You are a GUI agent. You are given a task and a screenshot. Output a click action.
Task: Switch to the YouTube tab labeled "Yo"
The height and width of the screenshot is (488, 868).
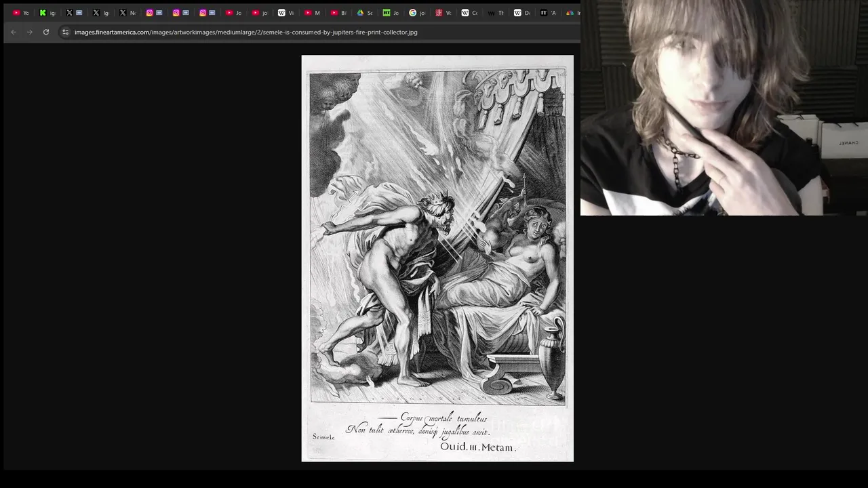pyautogui.click(x=21, y=13)
